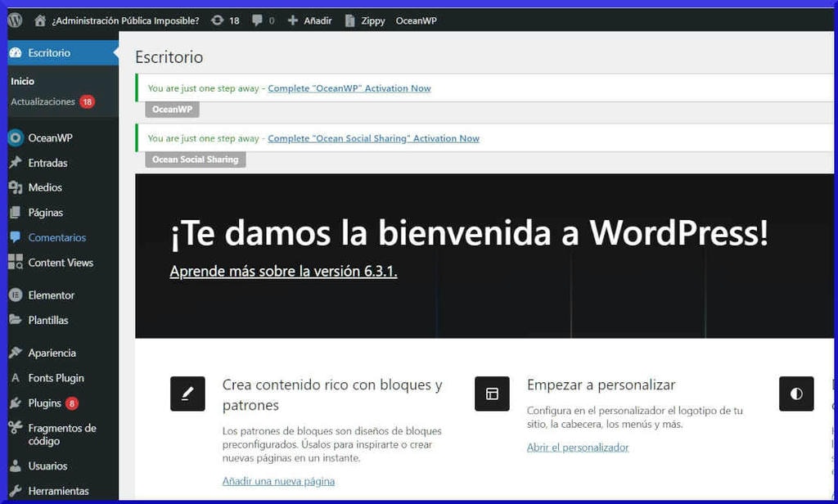This screenshot has height=504, width=838.
Task: Open the Escritorio menu in sidebar
Action: point(63,52)
